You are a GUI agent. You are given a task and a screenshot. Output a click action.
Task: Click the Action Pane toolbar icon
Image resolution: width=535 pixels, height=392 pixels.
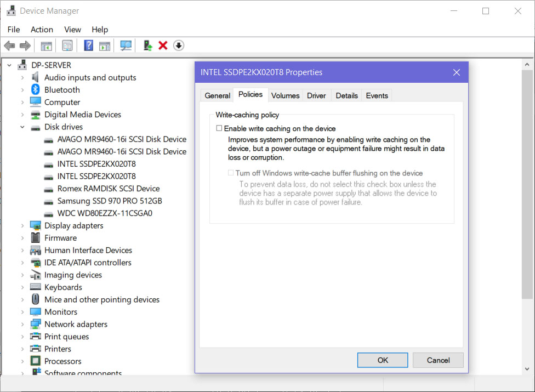pos(104,46)
